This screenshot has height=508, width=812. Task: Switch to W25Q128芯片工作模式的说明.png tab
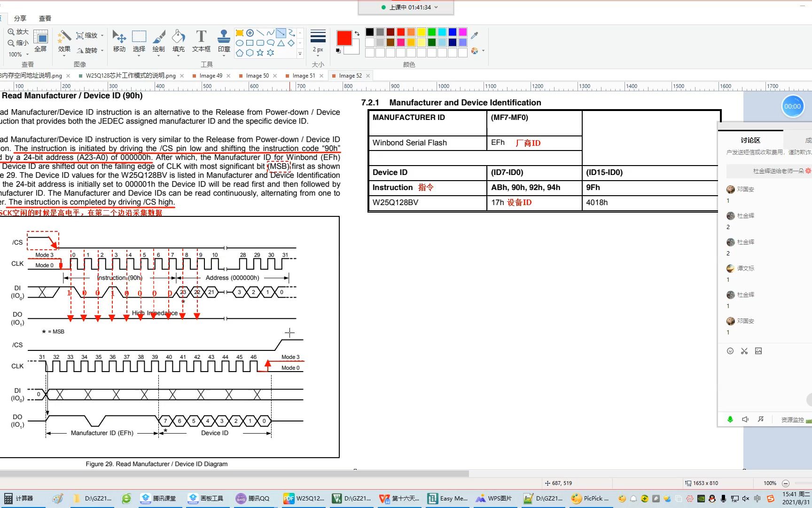[131, 75]
